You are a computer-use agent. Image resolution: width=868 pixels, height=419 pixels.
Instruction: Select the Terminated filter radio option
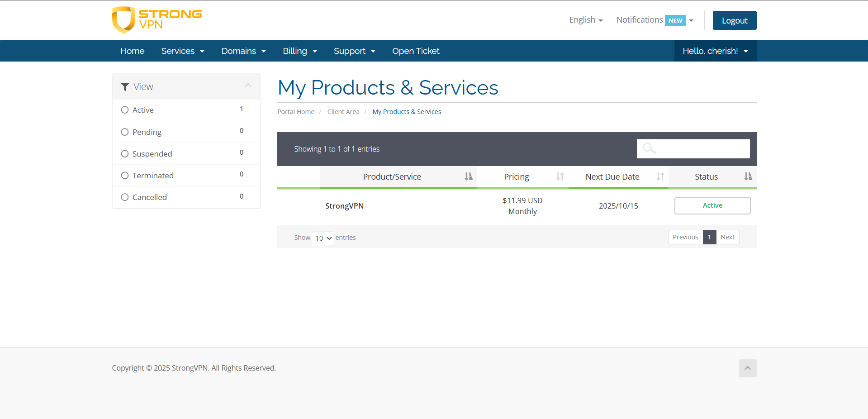click(125, 176)
